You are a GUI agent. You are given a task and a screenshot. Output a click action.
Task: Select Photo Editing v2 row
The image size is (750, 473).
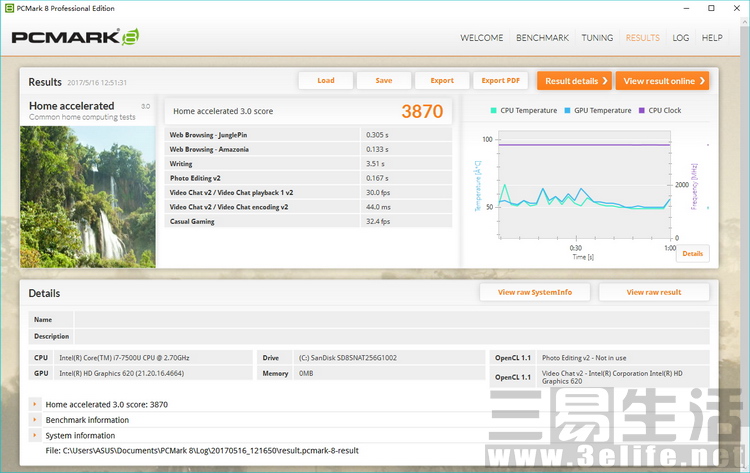tap(309, 178)
